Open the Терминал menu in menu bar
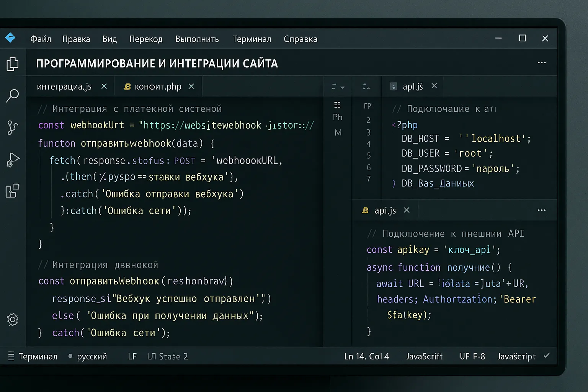Screen dimensions: 588x392 pos(252,39)
